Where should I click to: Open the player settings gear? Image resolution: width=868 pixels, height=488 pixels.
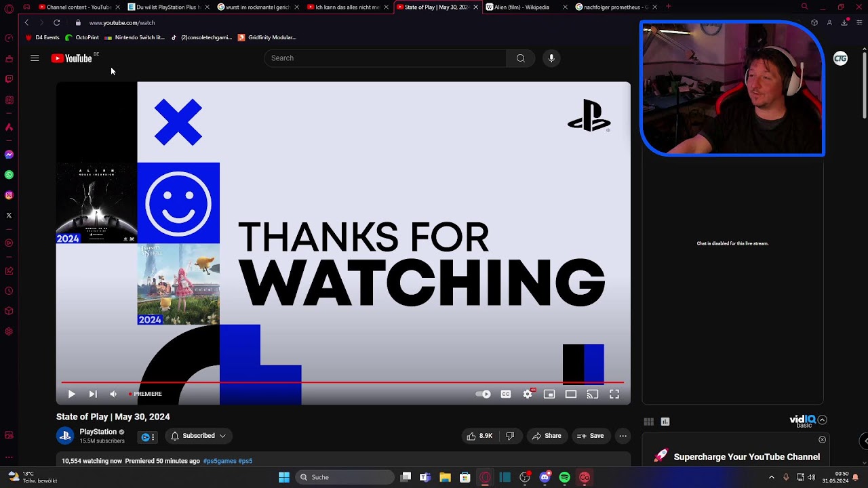pos(528,394)
